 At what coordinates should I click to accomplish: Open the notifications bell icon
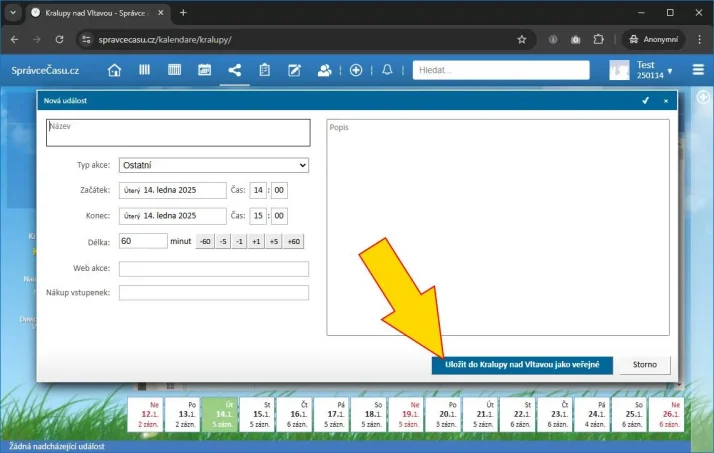(x=387, y=70)
